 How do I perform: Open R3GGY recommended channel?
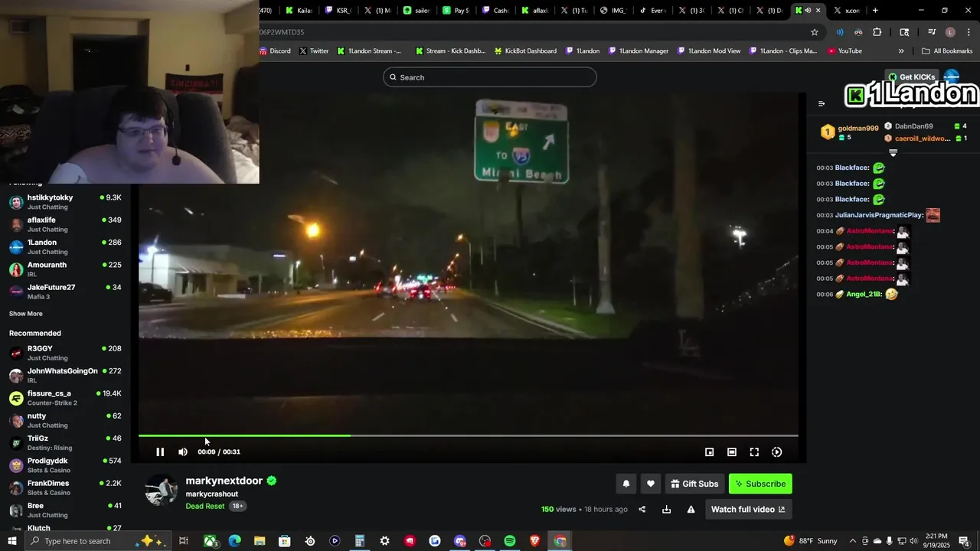[x=65, y=353]
